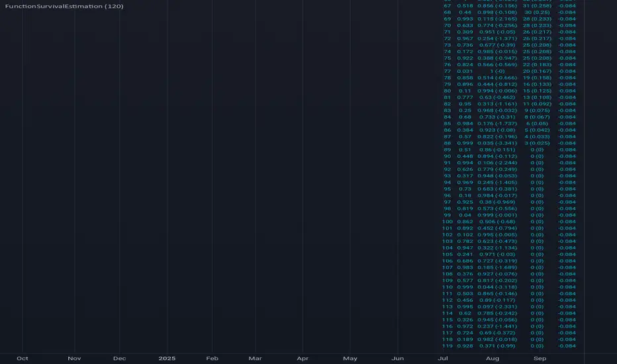617x364 pixels.
Task: Click the row index cell 100
Action: [448, 222]
